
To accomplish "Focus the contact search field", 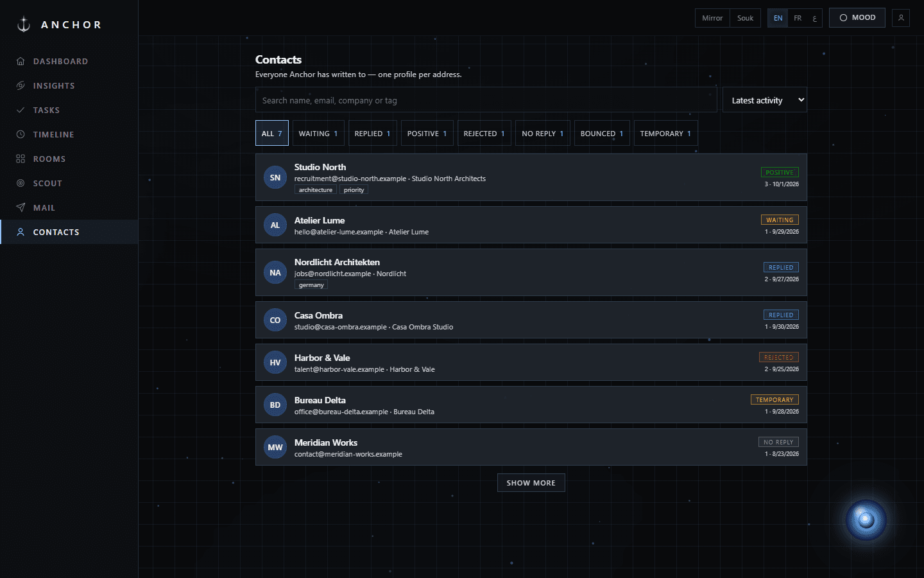I will (486, 100).
